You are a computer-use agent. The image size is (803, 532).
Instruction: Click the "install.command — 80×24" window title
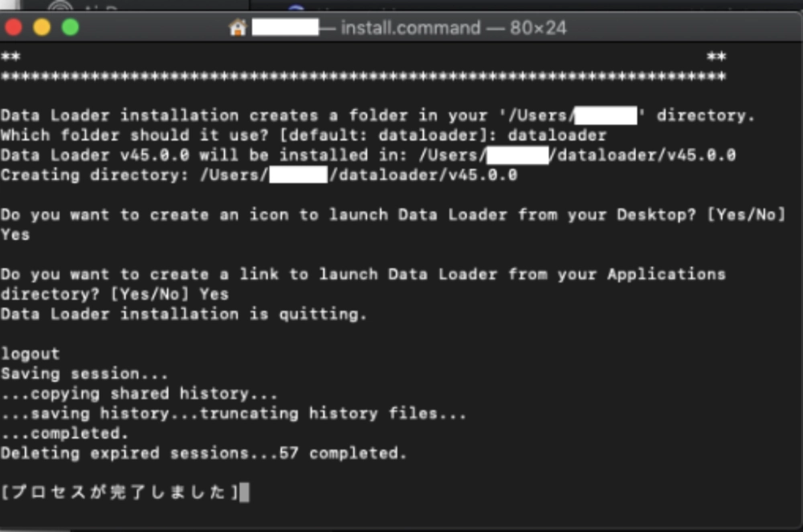[x=454, y=27]
